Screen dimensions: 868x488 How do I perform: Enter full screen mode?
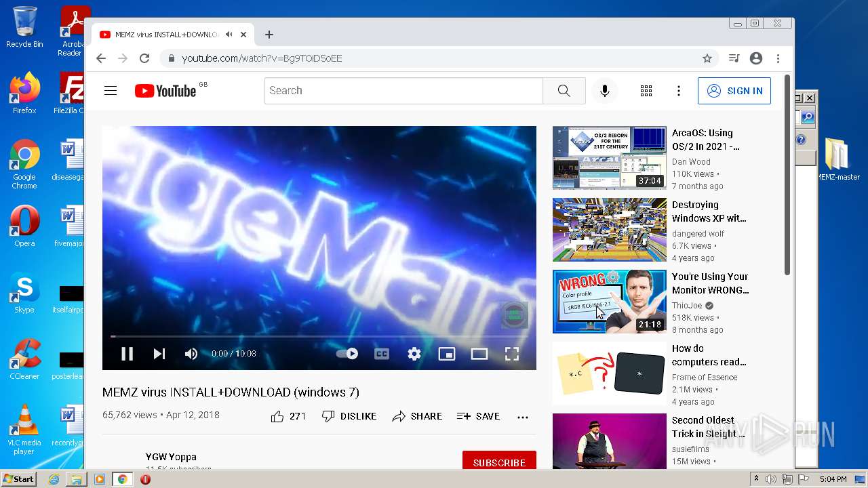[512, 354]
